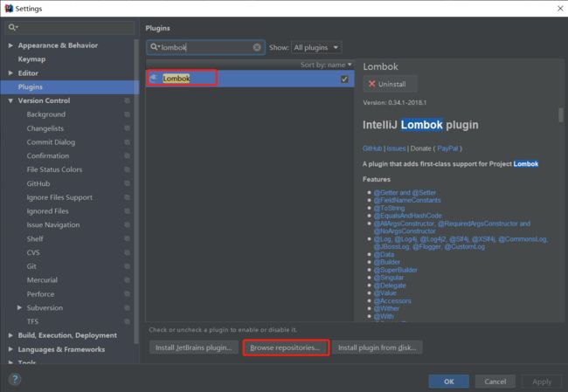The height and width of the screenshot is (392, 568).
Task: Open Commit Dialog settings
Action: tap(51, 142)
